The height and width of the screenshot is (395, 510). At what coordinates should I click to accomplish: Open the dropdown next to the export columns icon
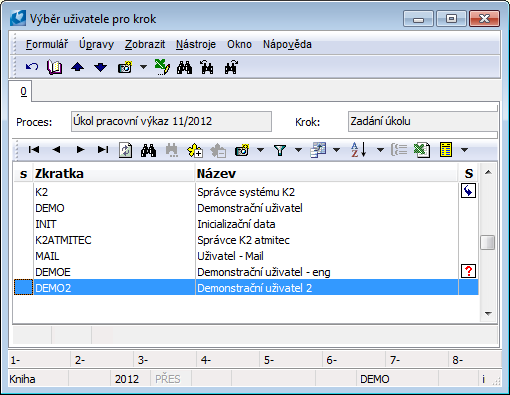click(x=337, y=150)
